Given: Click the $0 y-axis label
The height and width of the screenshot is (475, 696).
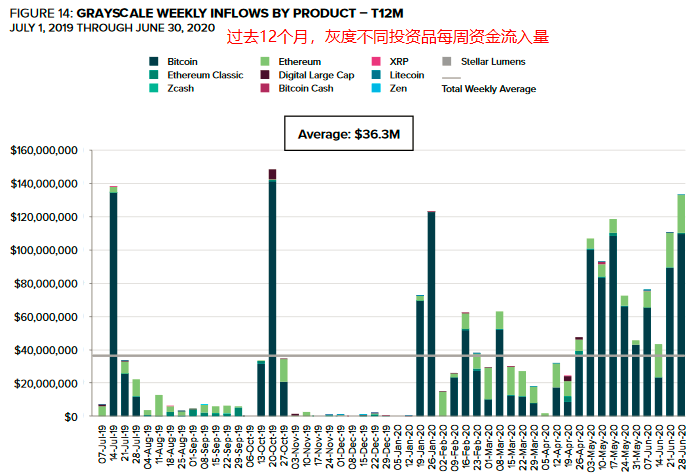Looking at the screenshot, I should point(71,417).
